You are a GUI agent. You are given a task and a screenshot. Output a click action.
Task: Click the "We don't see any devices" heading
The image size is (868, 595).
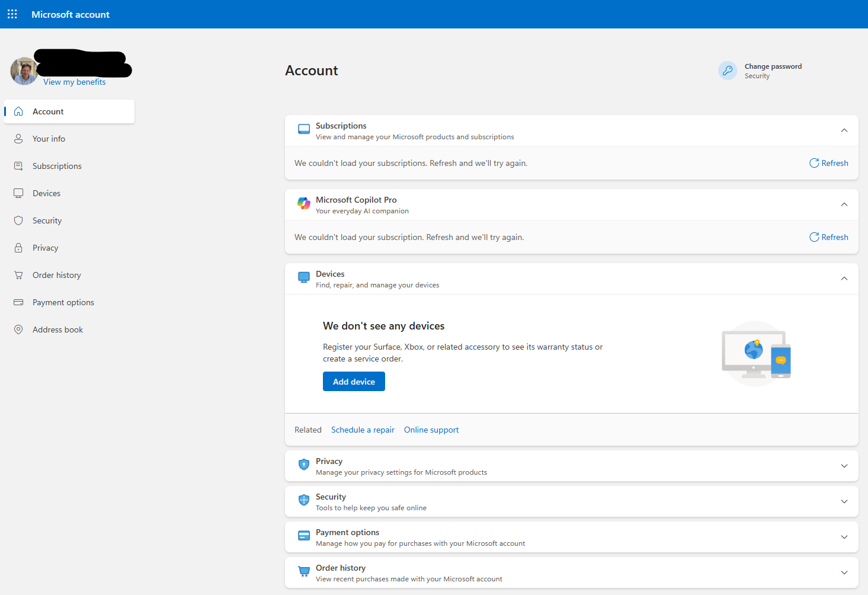383,326
